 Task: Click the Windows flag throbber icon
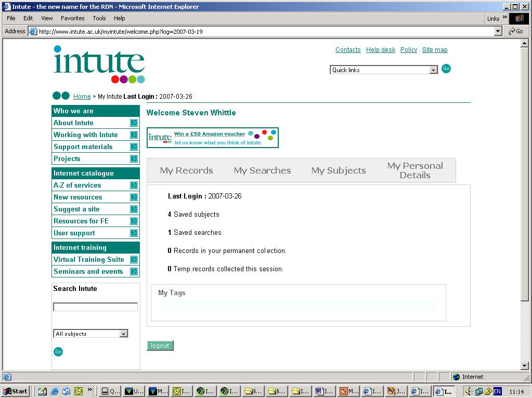519,18
